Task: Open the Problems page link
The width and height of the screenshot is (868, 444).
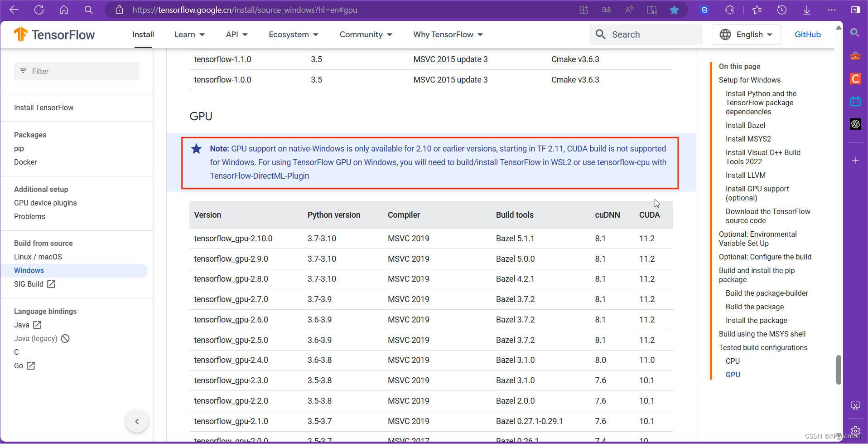Action: coord(29,216)
